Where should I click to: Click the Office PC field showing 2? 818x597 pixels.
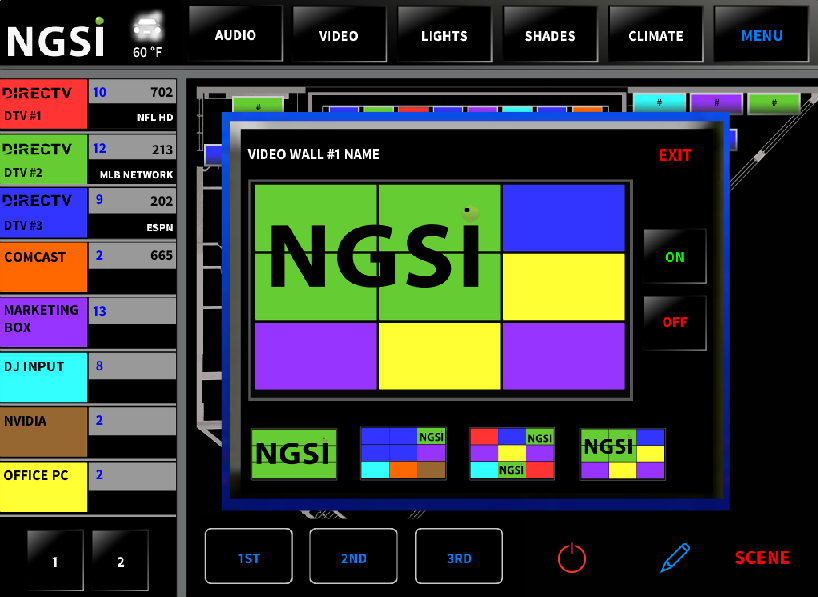coord(132,475)
